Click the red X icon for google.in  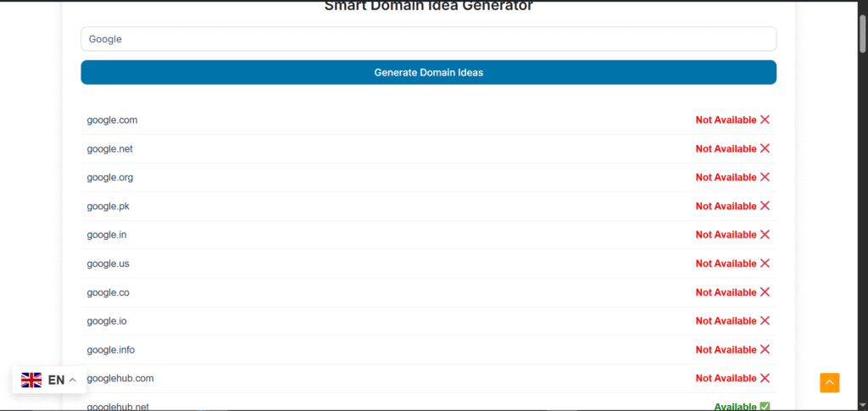(x=765, y=235)
